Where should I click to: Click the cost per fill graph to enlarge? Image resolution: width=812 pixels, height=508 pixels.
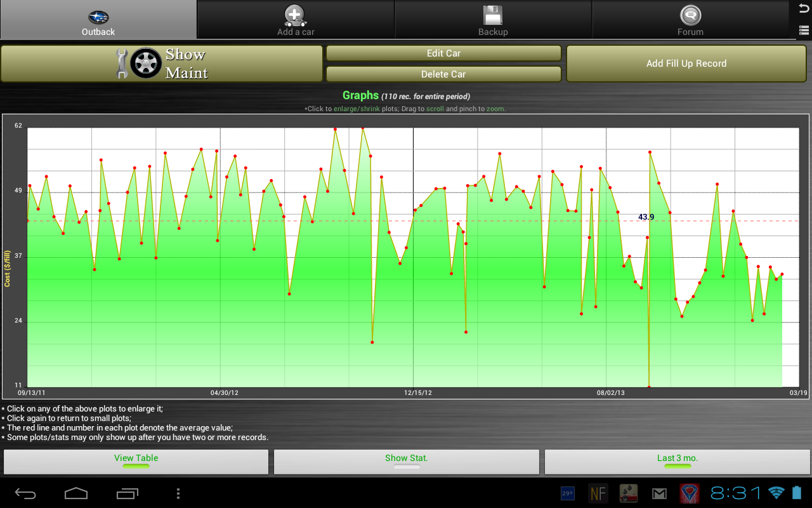point(406,257)
